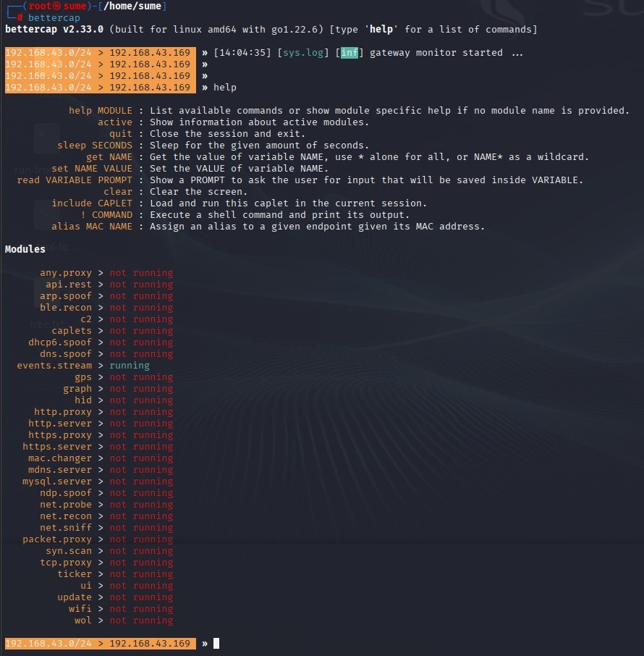This screenshot has width=644, height=656.
Task: Select the orange 'clear' command name
Action: pos(118,192)
